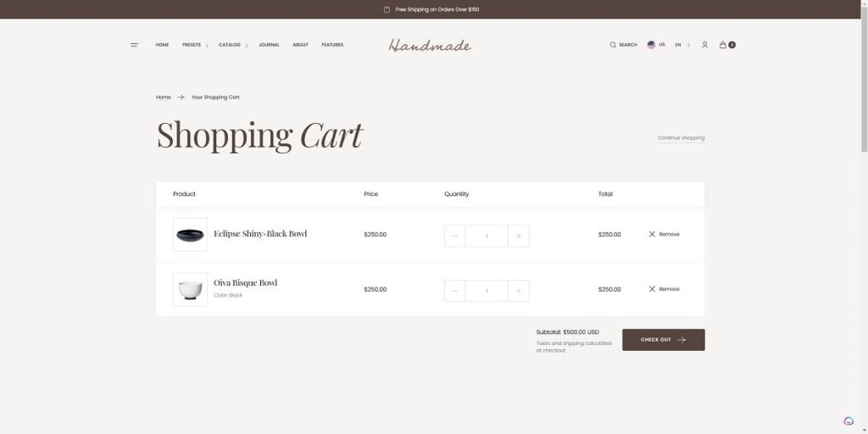Open the hamburger menu icon

click(x=134, y=45)
